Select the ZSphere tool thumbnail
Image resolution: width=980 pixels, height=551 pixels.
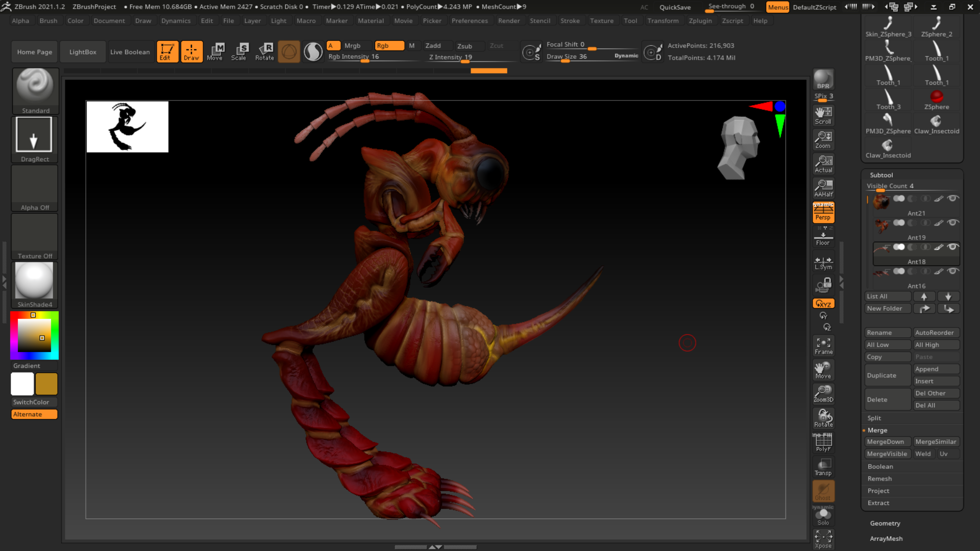coord(936,97)
